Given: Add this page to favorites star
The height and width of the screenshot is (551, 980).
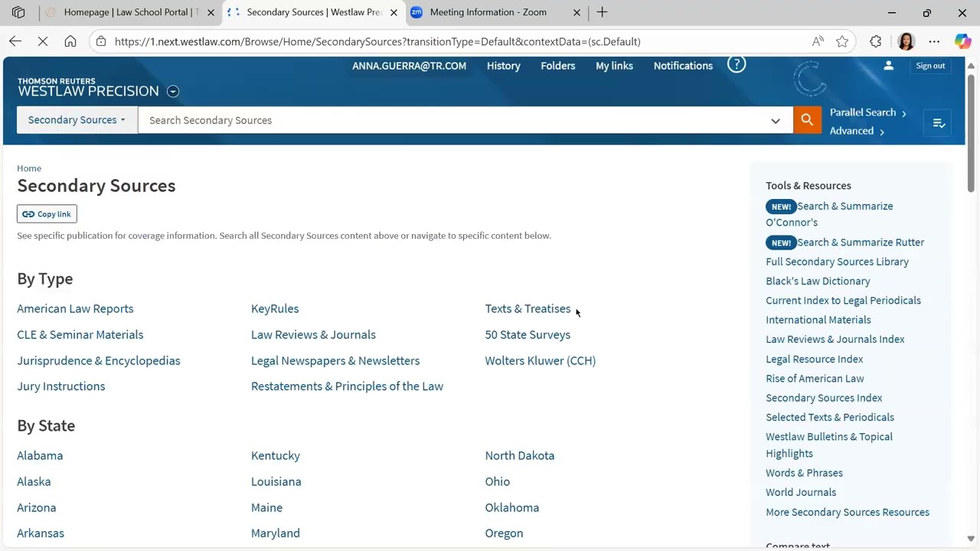Looking at the screenshot, I should [842, 41].
